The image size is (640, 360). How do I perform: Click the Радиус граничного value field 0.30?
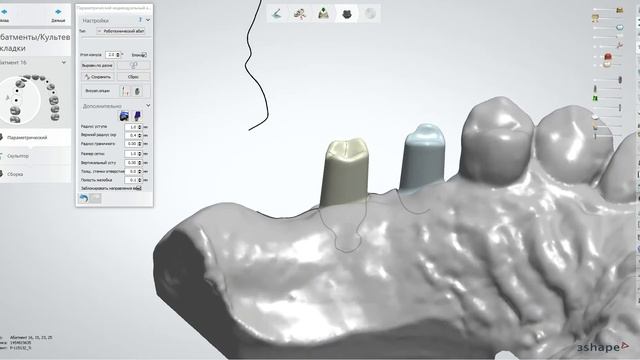point(133,144)
